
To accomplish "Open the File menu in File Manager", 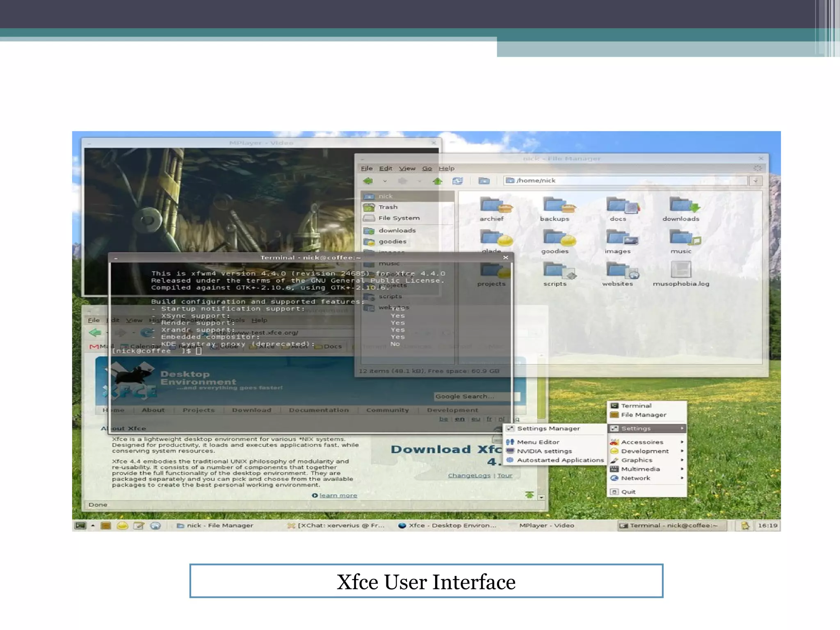I will [367, 168].
